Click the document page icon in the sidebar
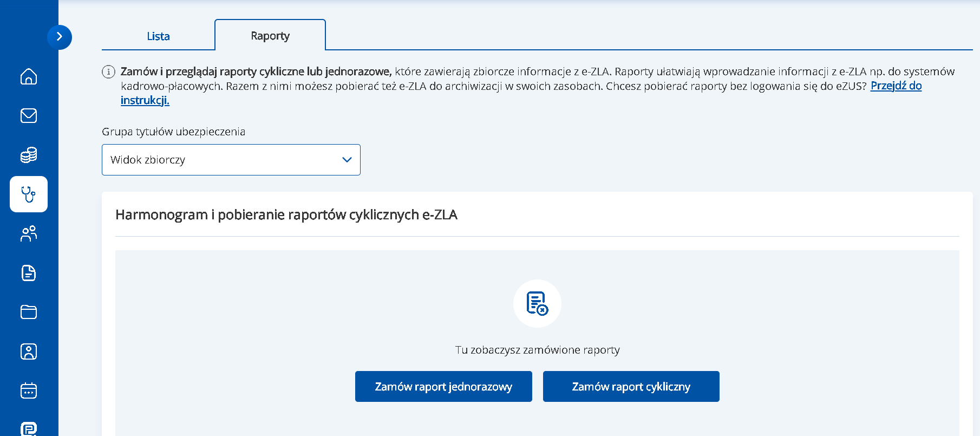This screenshot has width=980, height=436. point(29,273)
